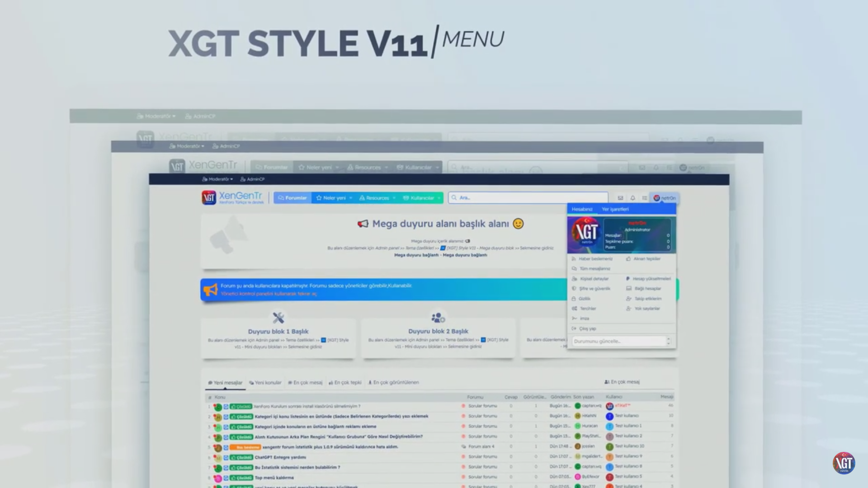Expand the Moderatör dropdown
This screenshot has height=488, width=868.
point(218,179)
